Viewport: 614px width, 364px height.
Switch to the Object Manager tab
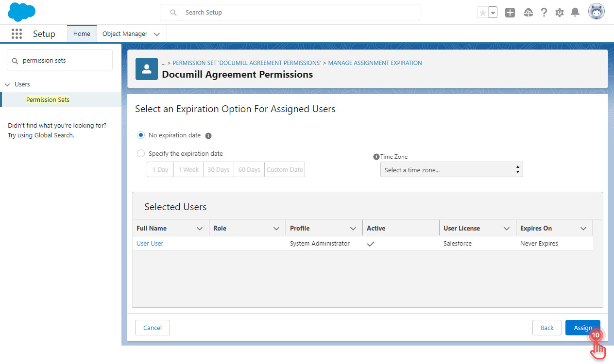(x=125, y=33)
